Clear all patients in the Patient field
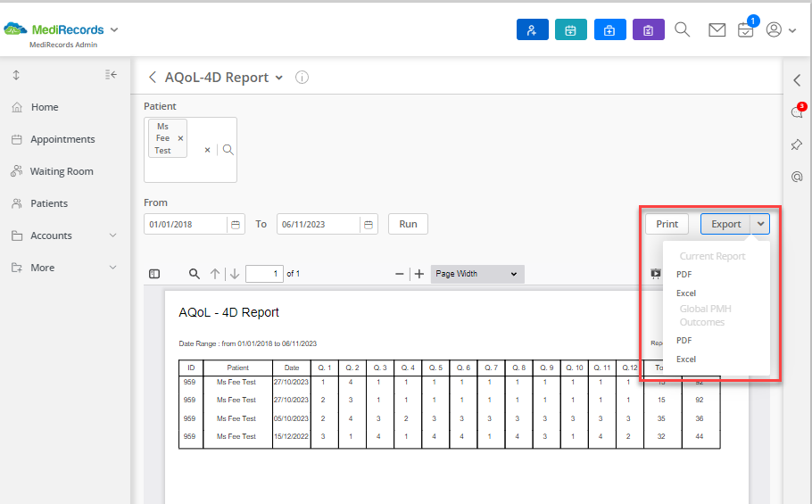This screenshot has height=504, width=812. click(207, 150)
